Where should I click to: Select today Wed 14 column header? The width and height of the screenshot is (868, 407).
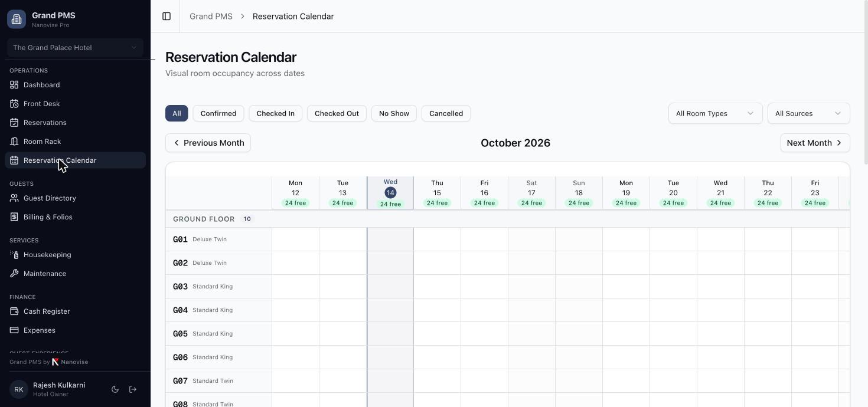coord(390,193)
